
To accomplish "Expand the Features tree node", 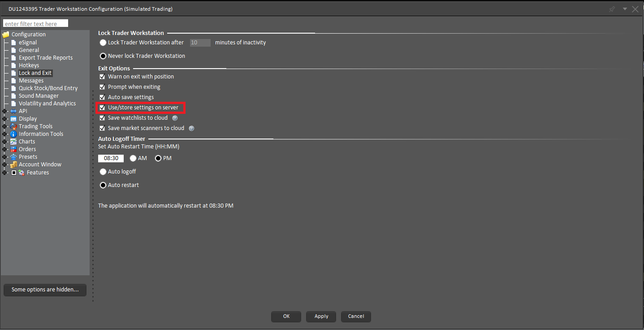I will (x=5, y=173).
